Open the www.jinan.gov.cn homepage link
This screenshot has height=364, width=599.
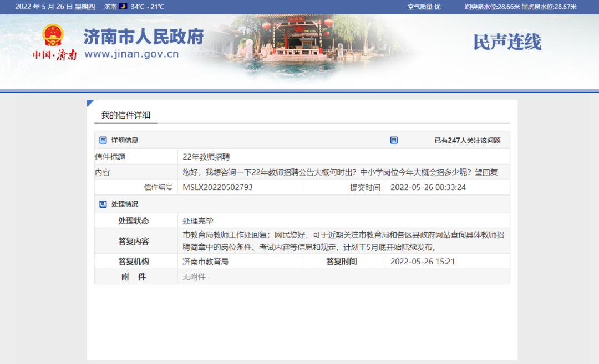click(x=131, y=54)
